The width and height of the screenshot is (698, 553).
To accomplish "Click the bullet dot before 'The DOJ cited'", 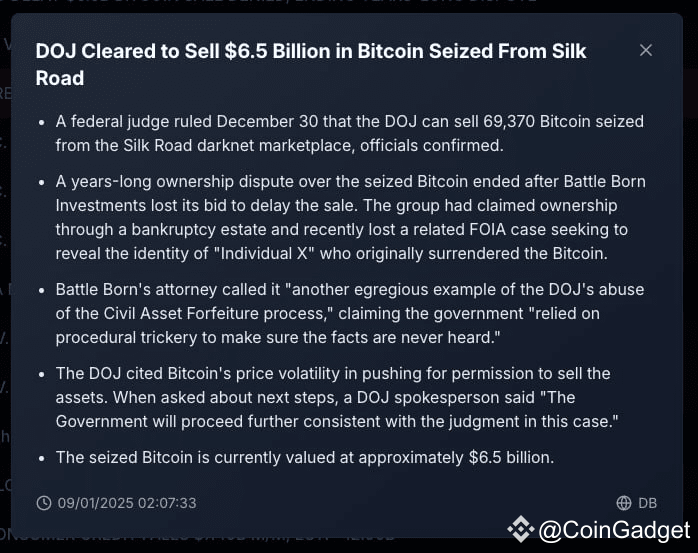I will click(x=42, y=374).
